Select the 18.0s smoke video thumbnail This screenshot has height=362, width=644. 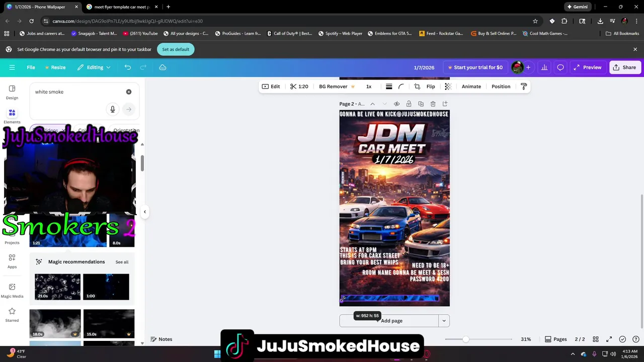[55, 323]
